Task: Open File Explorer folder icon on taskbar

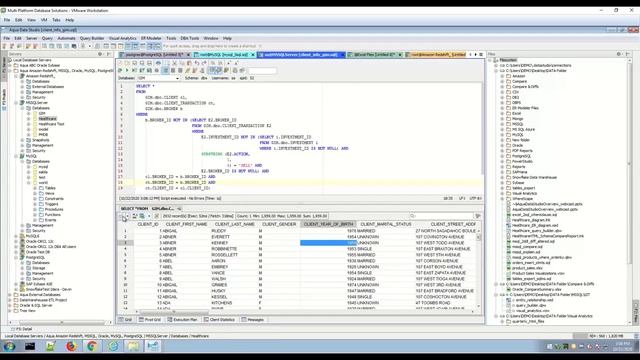Action: pyautogui.click(x=133, y=347)
